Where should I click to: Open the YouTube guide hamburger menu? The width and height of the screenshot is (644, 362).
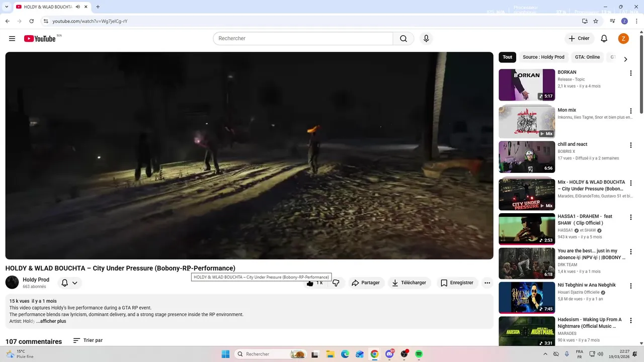tap(12, 39)
